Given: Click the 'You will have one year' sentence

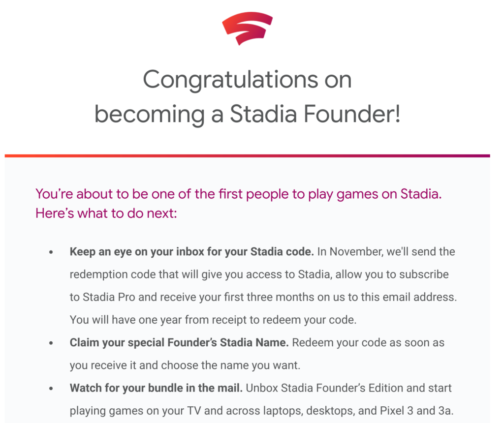Looking at the screenshot, I should [213, 320].
